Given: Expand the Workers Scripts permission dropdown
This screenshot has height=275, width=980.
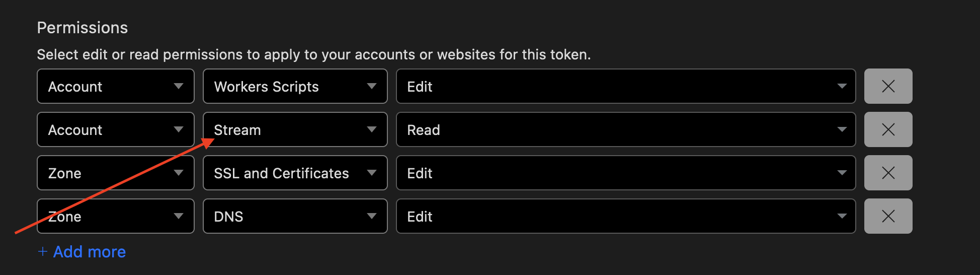Looking at the screenshot, I should coord(295,86).
